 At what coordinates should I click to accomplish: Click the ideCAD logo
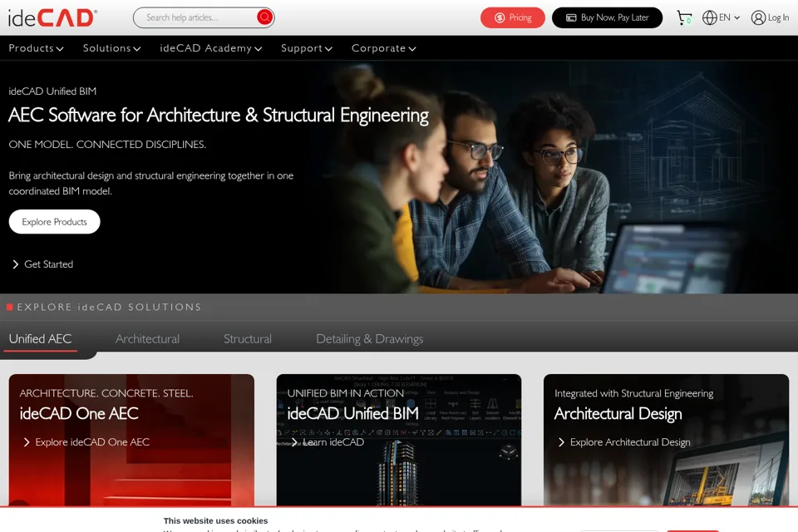(52, 17)
